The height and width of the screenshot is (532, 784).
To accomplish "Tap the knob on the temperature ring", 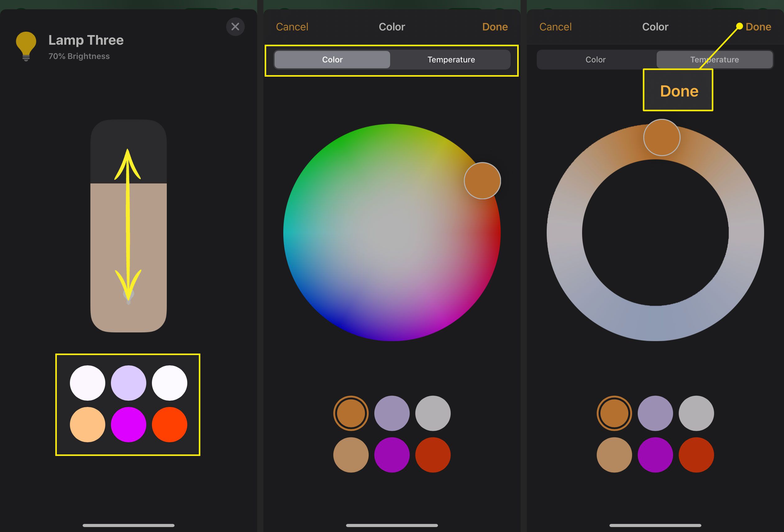I will [x=662, y=138].
